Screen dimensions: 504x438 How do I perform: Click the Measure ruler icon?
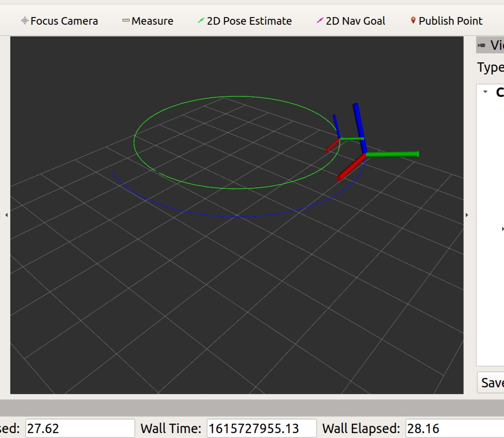[125, 20]
